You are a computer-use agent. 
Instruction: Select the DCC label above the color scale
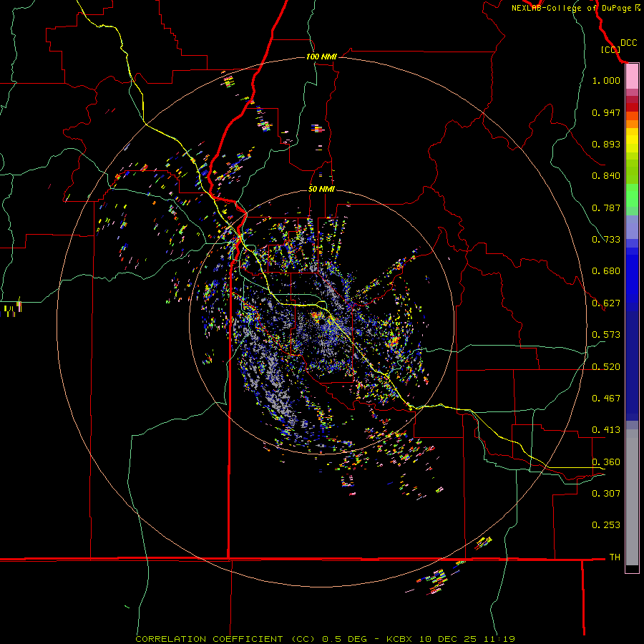pos(628,43)
